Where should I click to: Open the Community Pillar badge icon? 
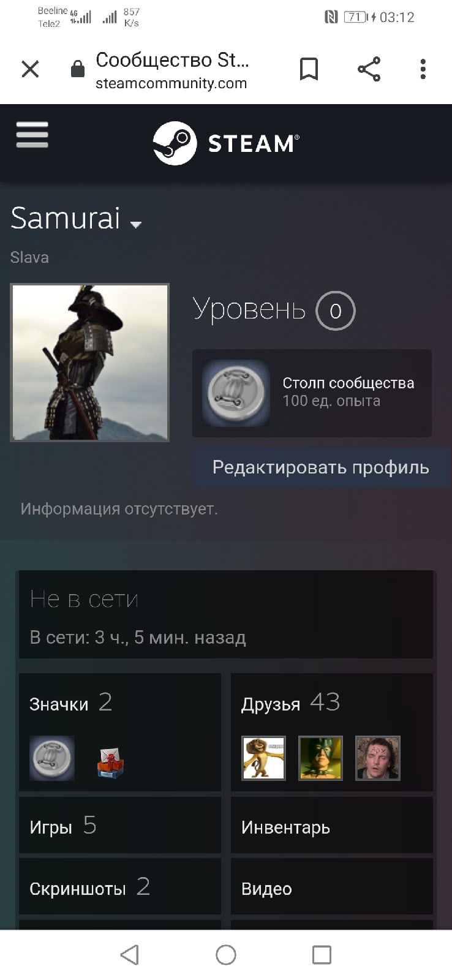click(x=236, y=393)
